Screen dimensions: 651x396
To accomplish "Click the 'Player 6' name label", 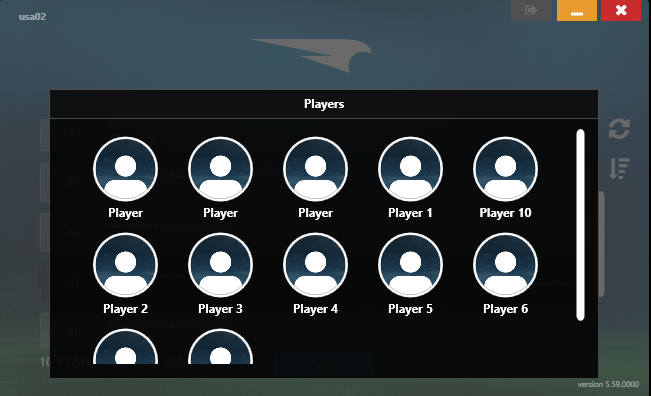I will (x=505, y=309).
